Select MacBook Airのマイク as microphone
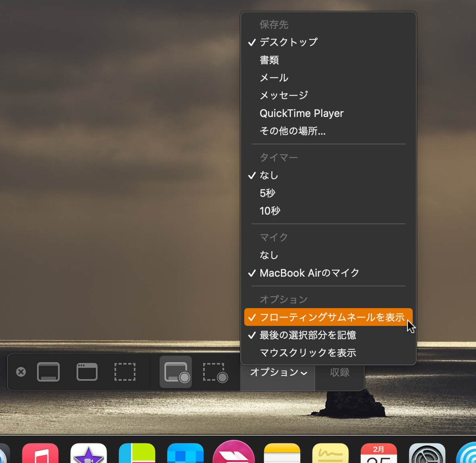476x463 pixels. (328, 273)
